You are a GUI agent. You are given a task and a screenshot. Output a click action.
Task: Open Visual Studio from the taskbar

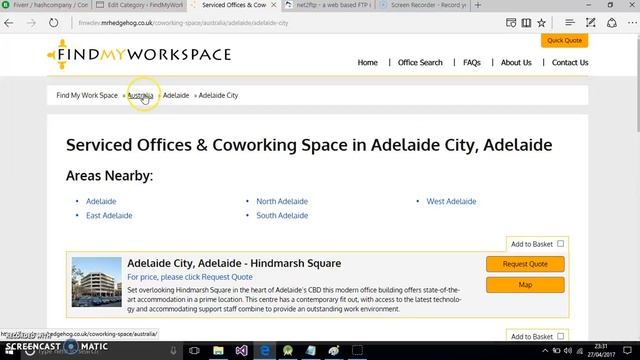(x=241, y=350)
